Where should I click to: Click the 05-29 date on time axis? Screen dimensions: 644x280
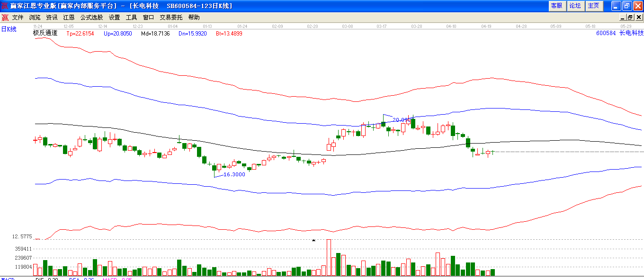pos(626,26)
